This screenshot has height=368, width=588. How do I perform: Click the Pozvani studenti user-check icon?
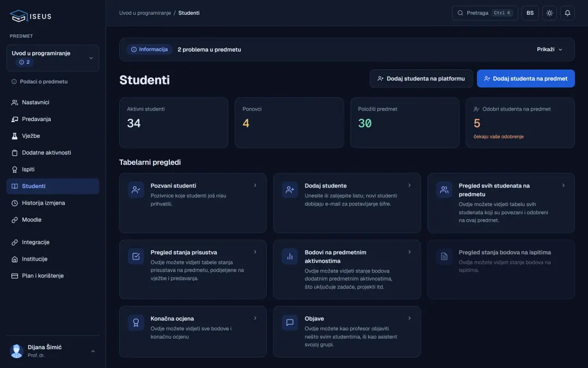[x=136, y=190]
